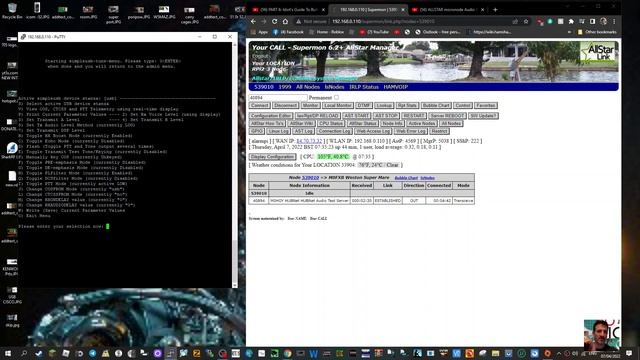Open the Connection Log button
The width and height of the screenshot is (640, 360).
pyautogui.click(x=334, y=131)
